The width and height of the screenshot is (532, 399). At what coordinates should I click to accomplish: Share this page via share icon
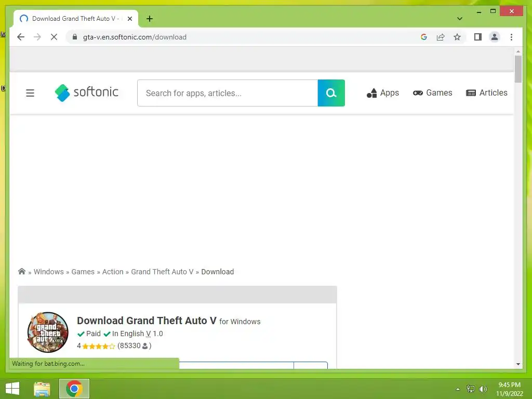pos(441,37)
